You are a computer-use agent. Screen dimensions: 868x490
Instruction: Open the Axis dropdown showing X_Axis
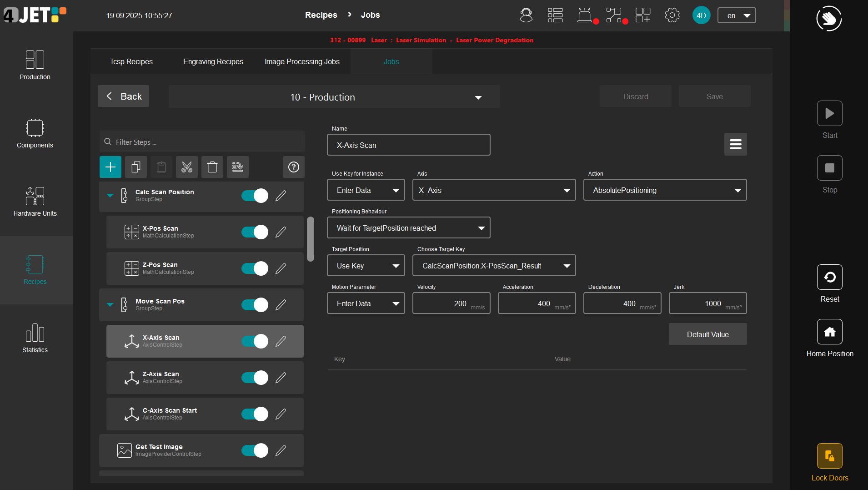494,190
